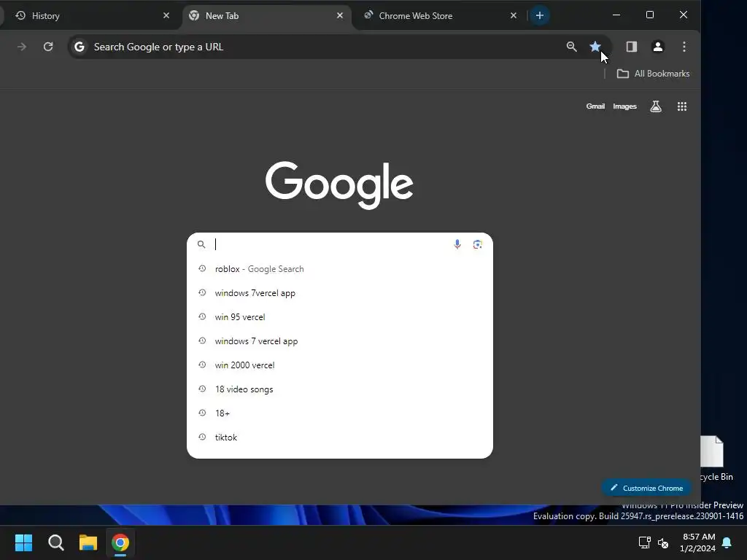Select the "18+" suggestion
This screenshot has height=560, width=747.
(340, 413)
